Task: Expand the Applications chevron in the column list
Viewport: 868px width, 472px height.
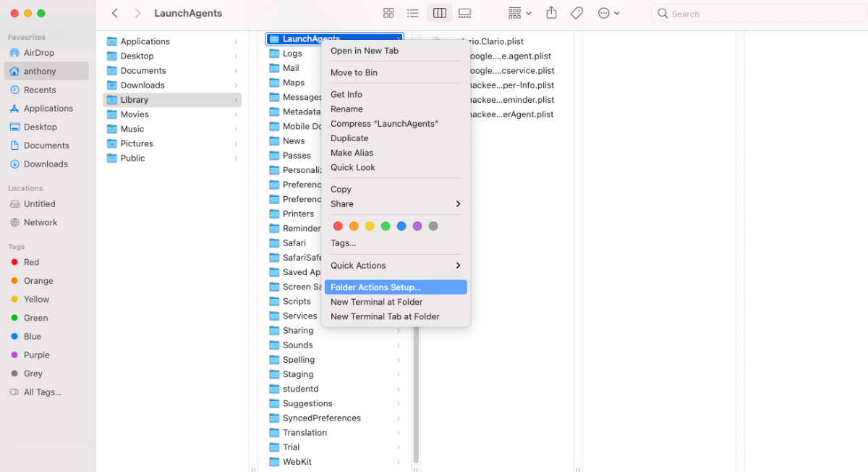Action: point(235,41)
